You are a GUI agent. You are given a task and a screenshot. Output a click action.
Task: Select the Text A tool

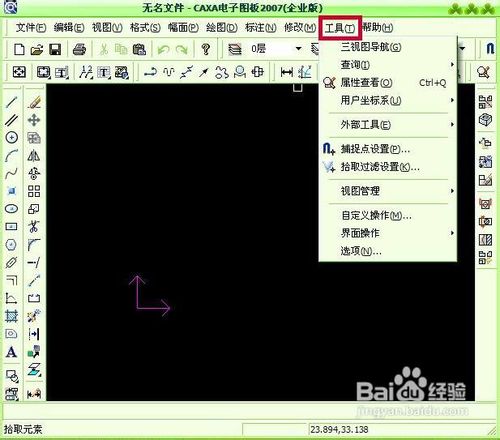[12, 352]
